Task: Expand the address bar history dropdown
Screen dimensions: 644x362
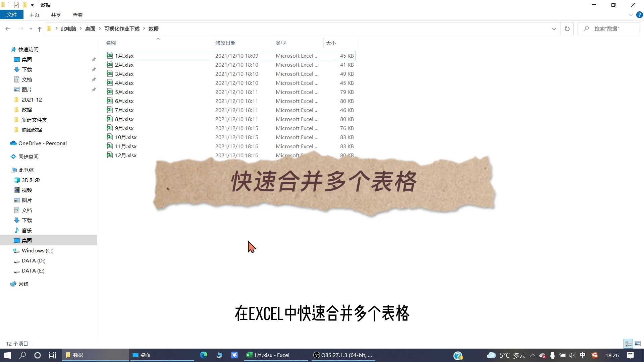Action: 554,29
